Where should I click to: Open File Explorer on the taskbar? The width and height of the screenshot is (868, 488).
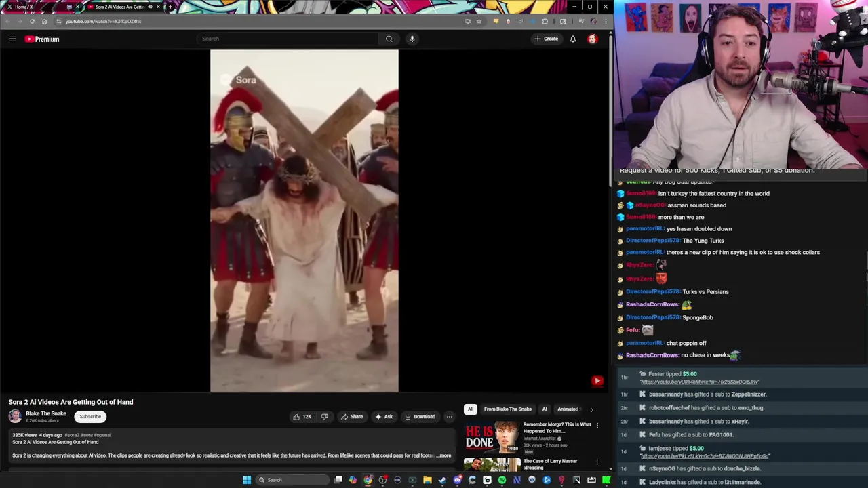pyautogui.click(x=427, y=480)
